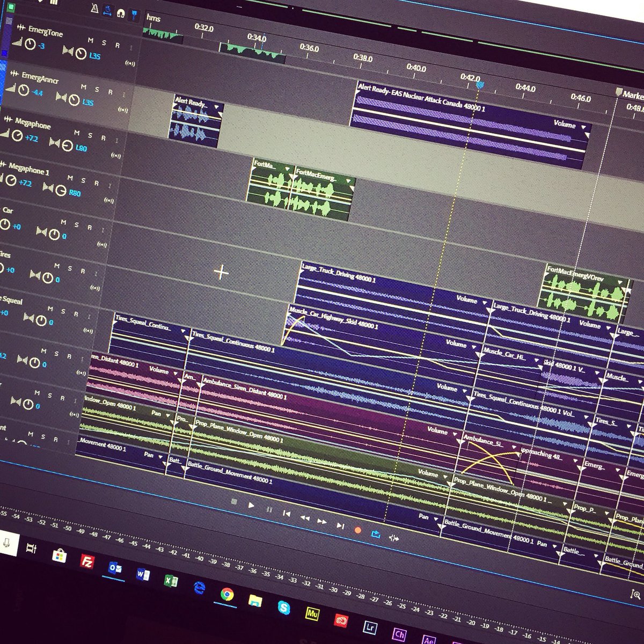Stop playback with the Stop button
This screenshot has width=644, height=644.
point(234,502)
